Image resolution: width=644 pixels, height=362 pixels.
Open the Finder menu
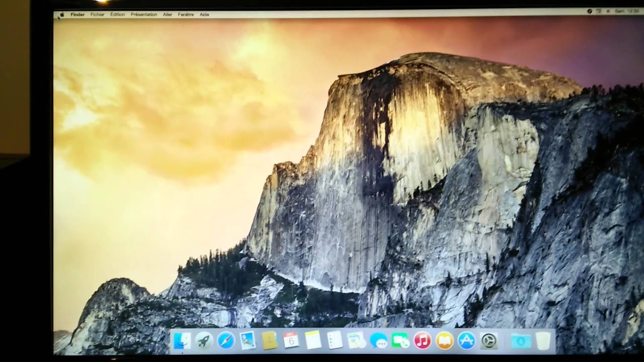tap(77, 15)
